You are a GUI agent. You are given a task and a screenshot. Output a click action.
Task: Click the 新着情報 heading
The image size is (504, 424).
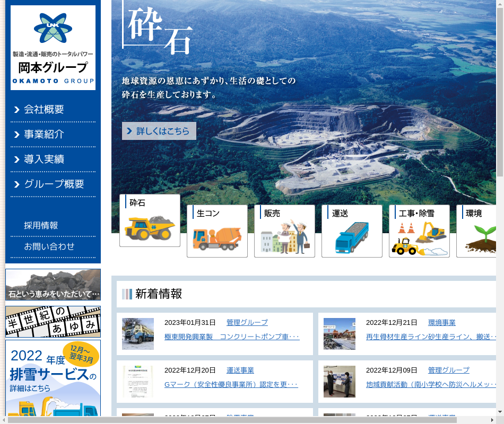click(x=159, y=294)
